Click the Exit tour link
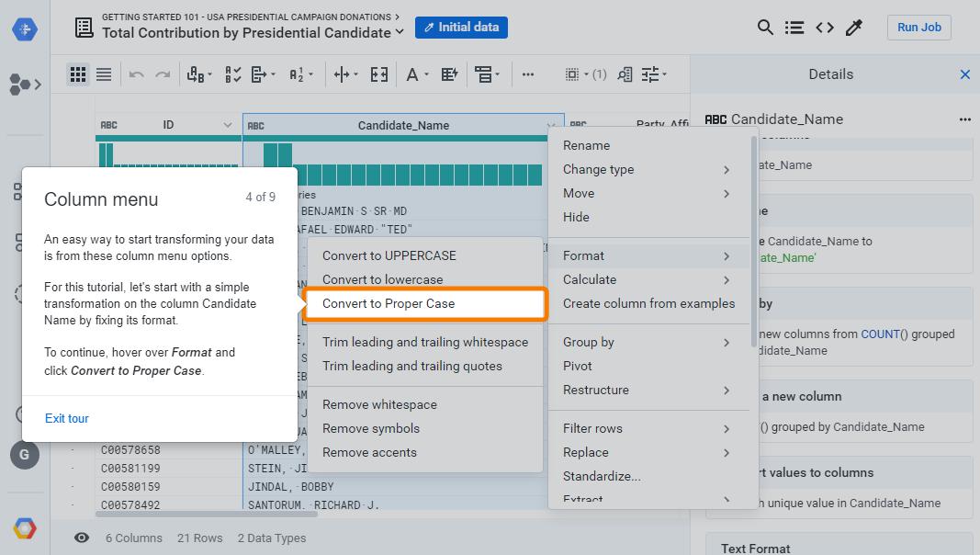The width and height of the screenshot is (980, 555). tap(66, 418)
